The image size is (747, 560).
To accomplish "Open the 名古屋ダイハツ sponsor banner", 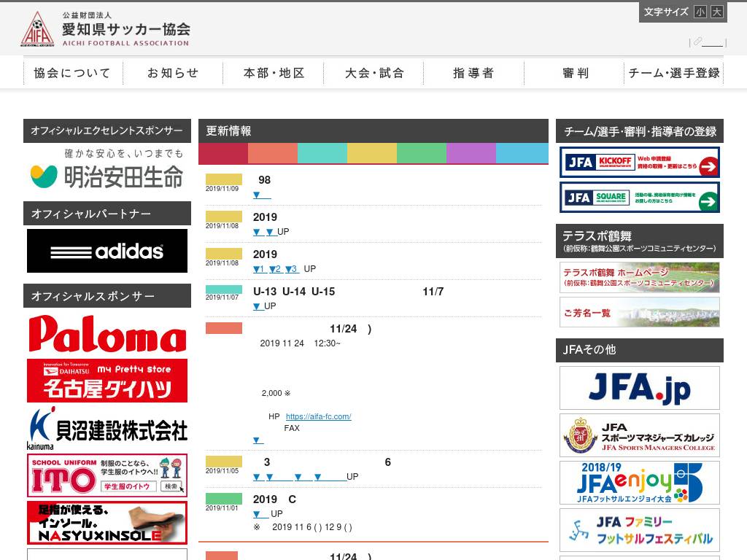I will pos(107,381).
